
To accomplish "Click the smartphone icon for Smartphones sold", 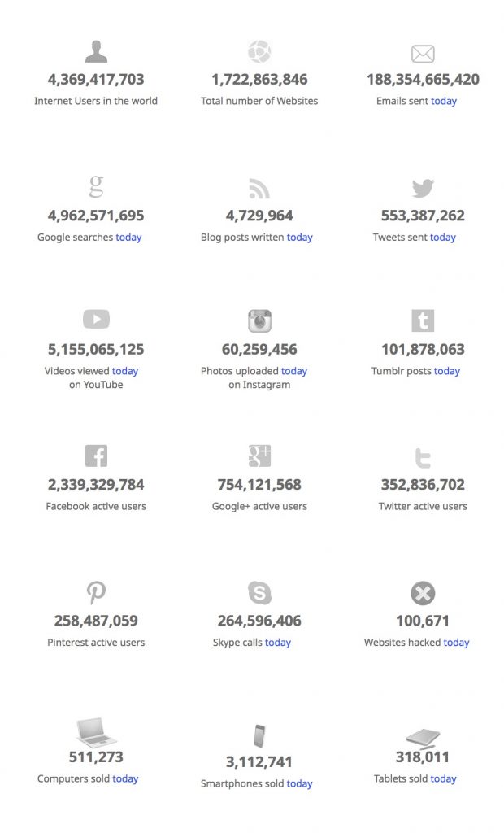I will click(259, 735).
